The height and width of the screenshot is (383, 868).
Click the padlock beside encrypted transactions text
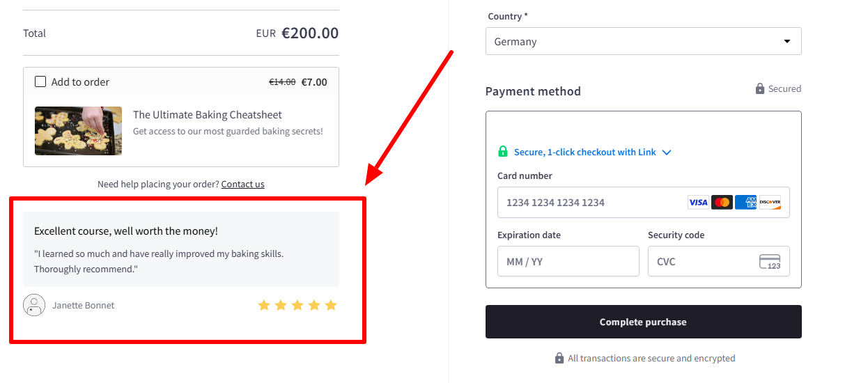pos(559,358)
